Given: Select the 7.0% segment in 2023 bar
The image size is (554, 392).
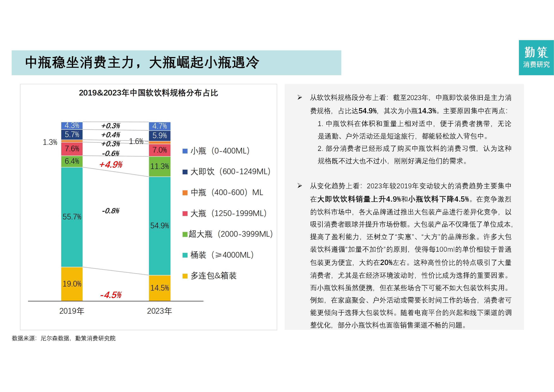Looking at the screenshot, I should [x=160, y=150].
